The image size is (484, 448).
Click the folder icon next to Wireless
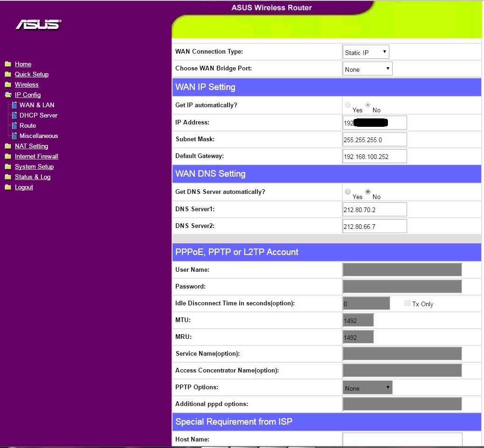point(7,85)
